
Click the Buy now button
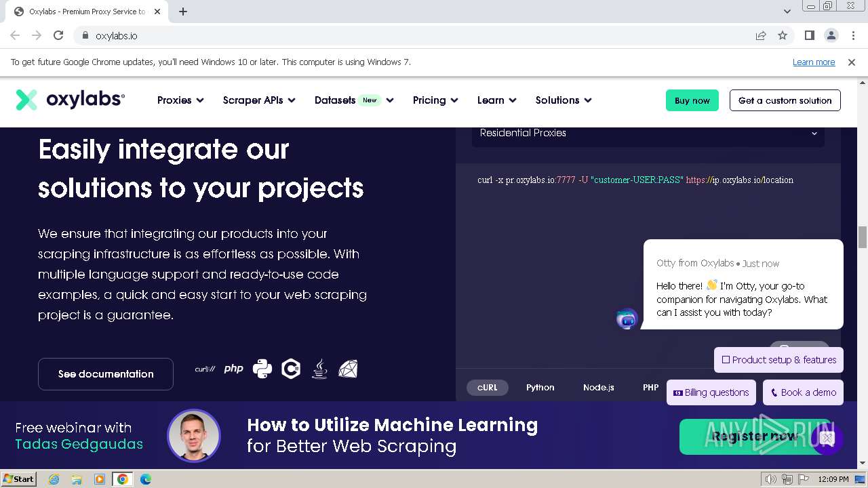coord(692,100)
